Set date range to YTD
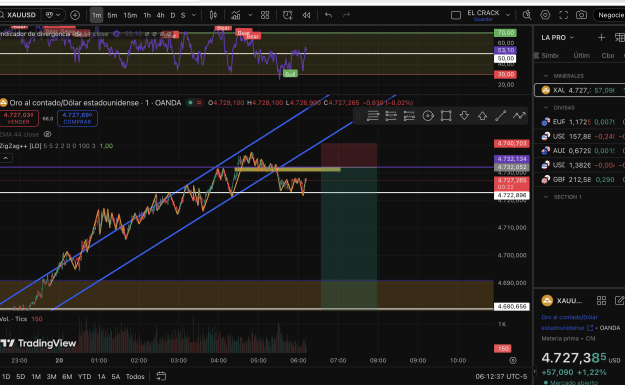 click(x=85, y=377)
